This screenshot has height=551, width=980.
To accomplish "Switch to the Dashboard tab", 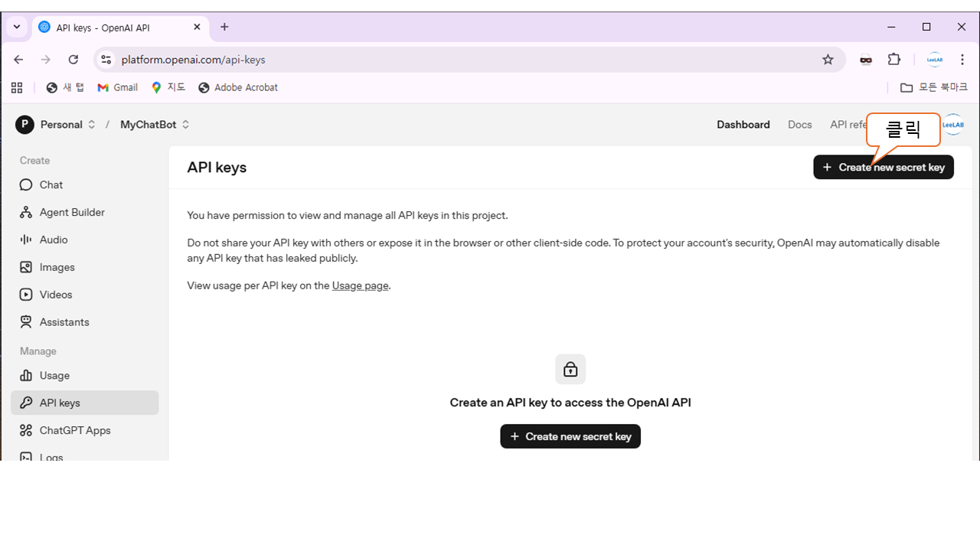I will pyautogui.click(x=743, y=125).
